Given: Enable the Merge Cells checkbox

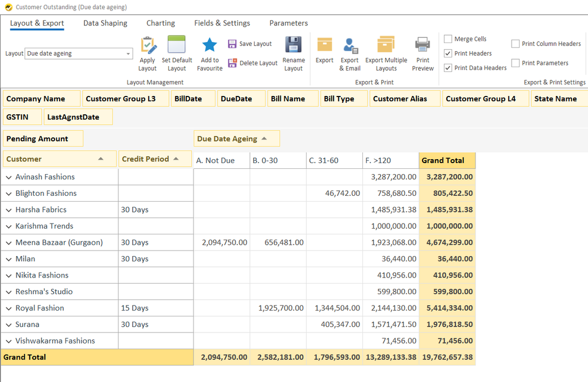Looking at the screenshot, I should tap(448, 38).
